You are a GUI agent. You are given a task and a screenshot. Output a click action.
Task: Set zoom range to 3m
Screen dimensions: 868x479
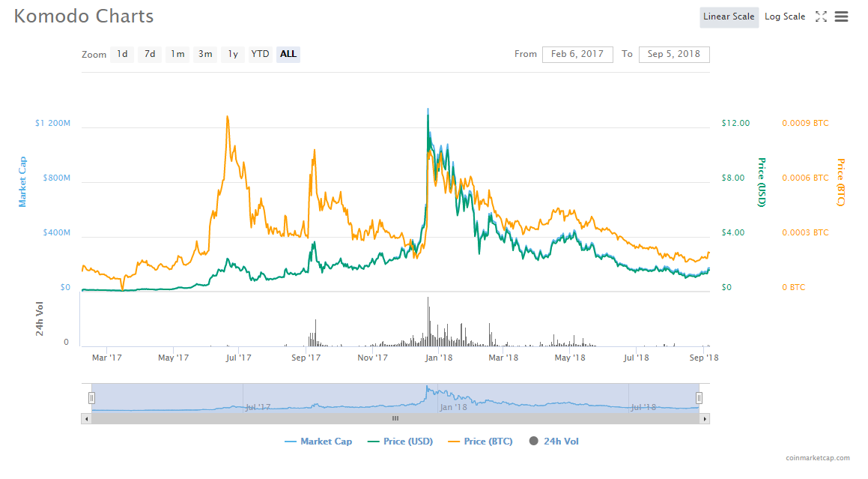coord(204,54)
